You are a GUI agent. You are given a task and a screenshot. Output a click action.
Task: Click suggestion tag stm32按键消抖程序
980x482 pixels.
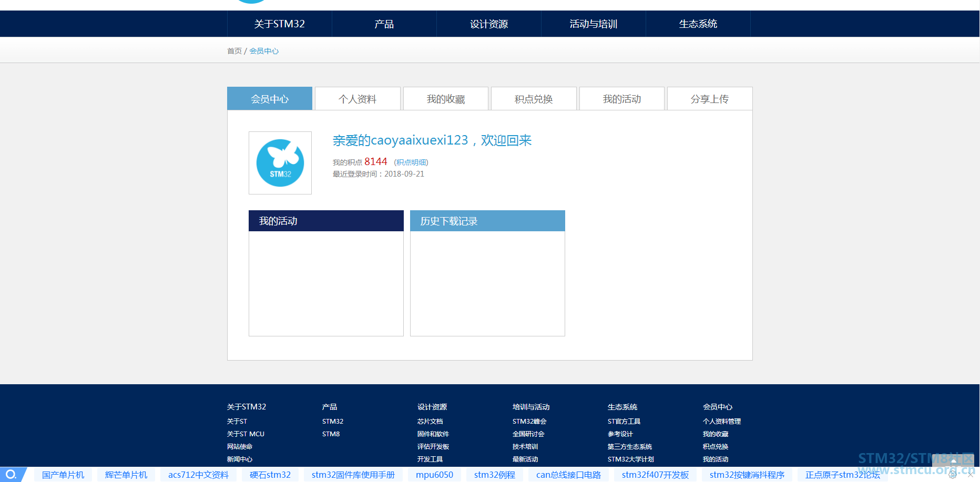(747, 475)
